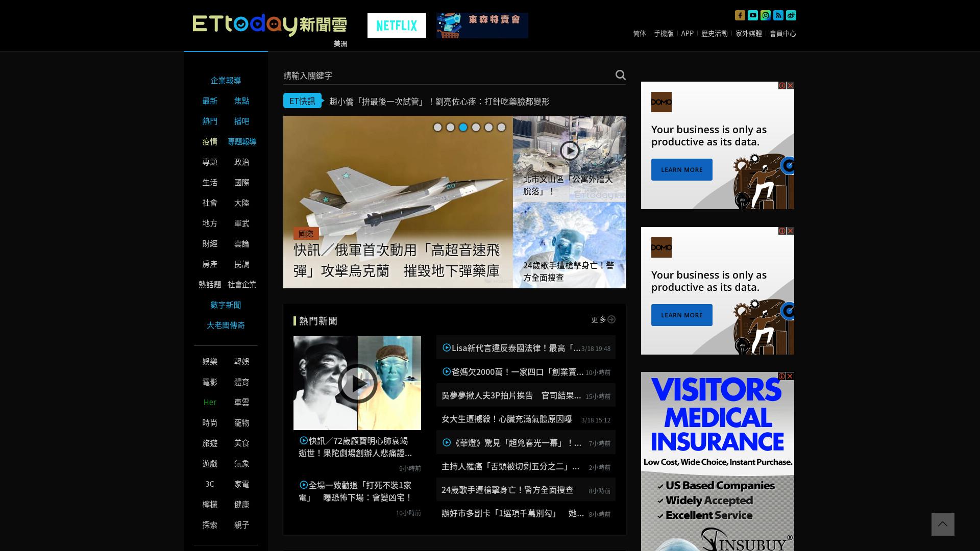
Task: Open 家外媒體 link
Action: [749, 33]
